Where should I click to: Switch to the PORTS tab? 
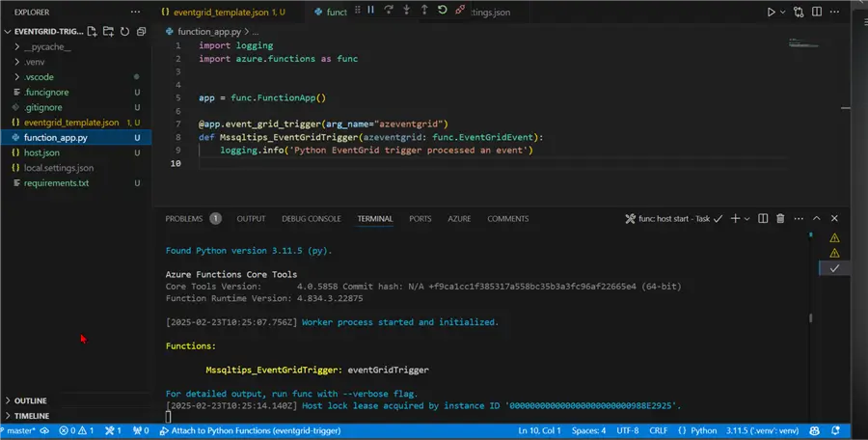point(420,218)
